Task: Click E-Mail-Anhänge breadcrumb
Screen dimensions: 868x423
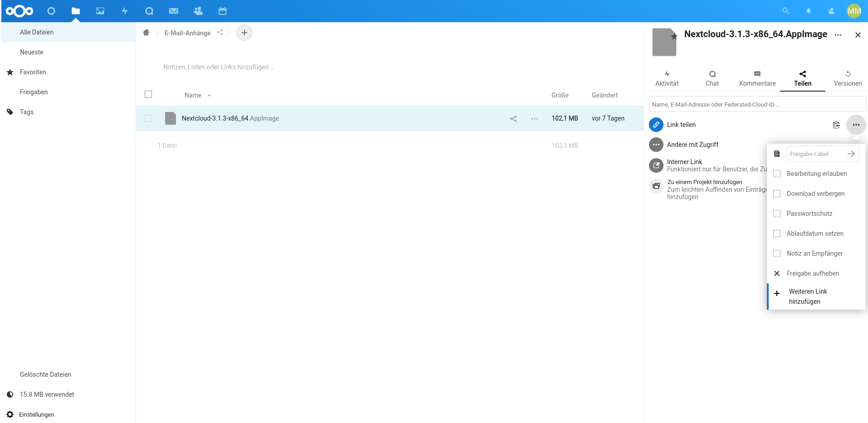Action: 187,33
